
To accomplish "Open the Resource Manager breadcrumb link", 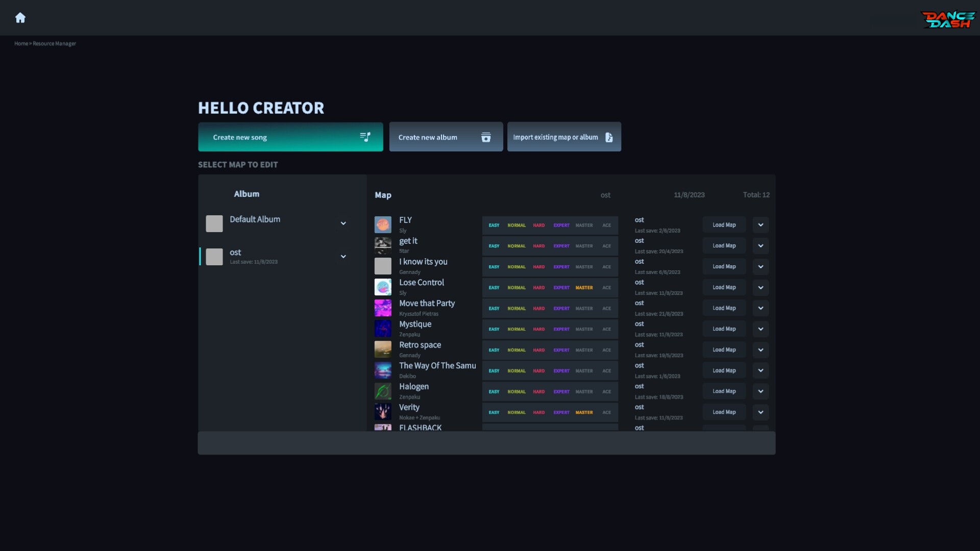I will [55, 43].
